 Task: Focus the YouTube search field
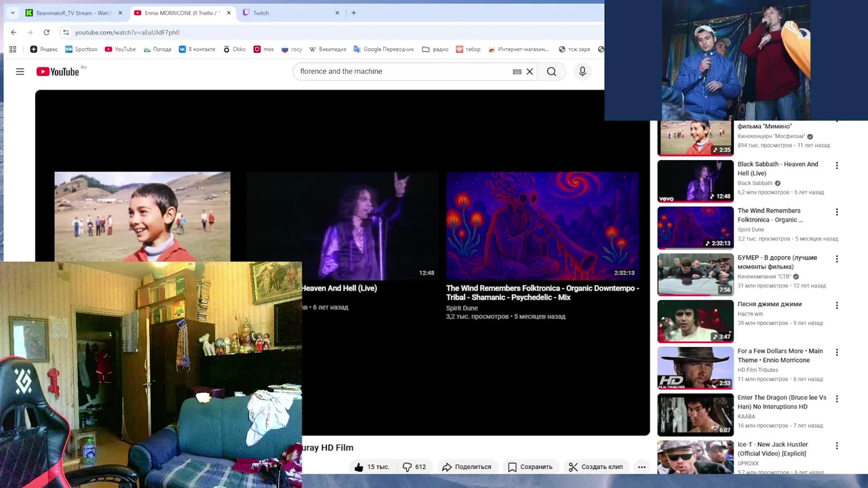coord(403,71)
